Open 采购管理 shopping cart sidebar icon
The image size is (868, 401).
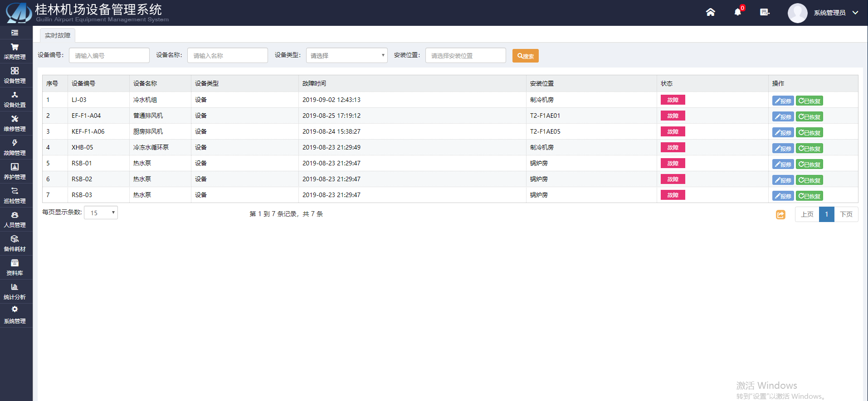tap(15, 47)
